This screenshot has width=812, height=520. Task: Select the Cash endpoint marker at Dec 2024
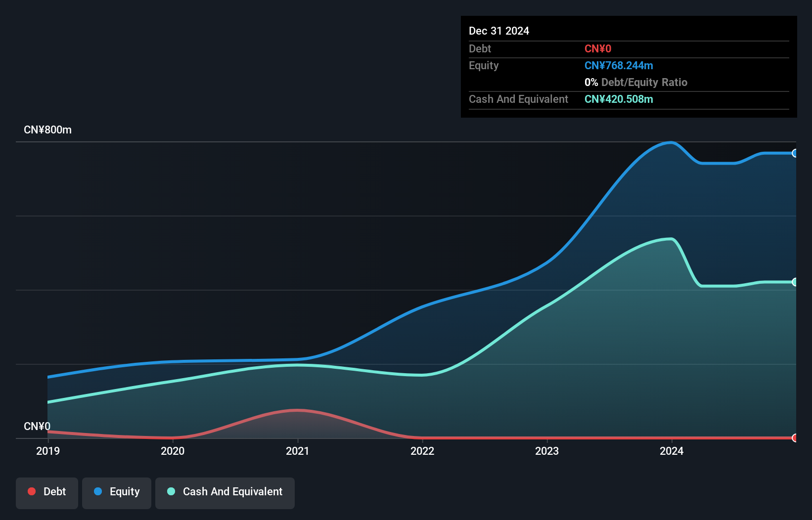click(795, 282)
